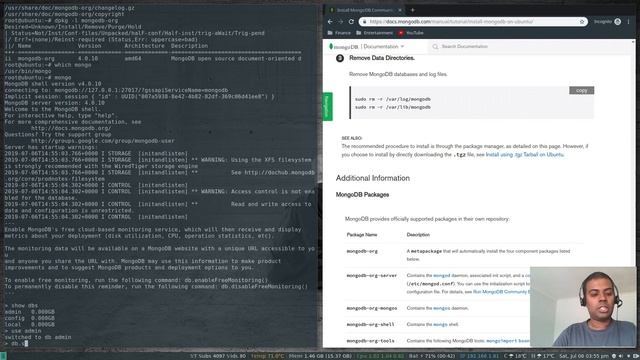Open the green Navigation side tab
Image resolution: width=640 pixels, height=360 pixels.
(x=327, y=107)
